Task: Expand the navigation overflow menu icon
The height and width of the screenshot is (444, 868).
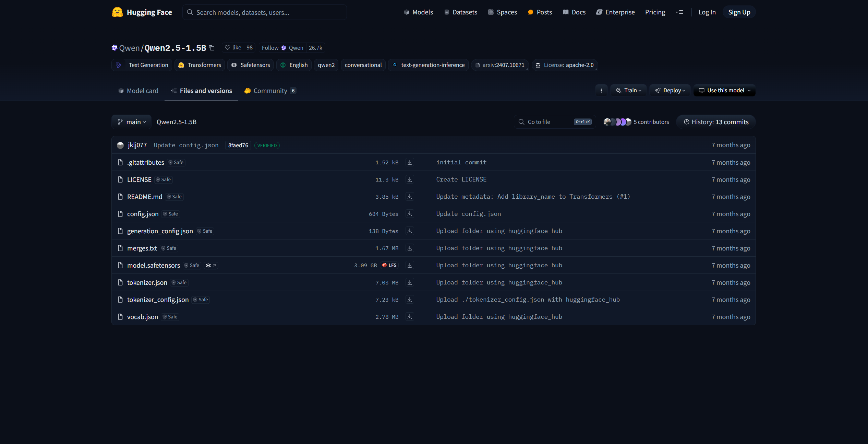Action: [679, 12]
